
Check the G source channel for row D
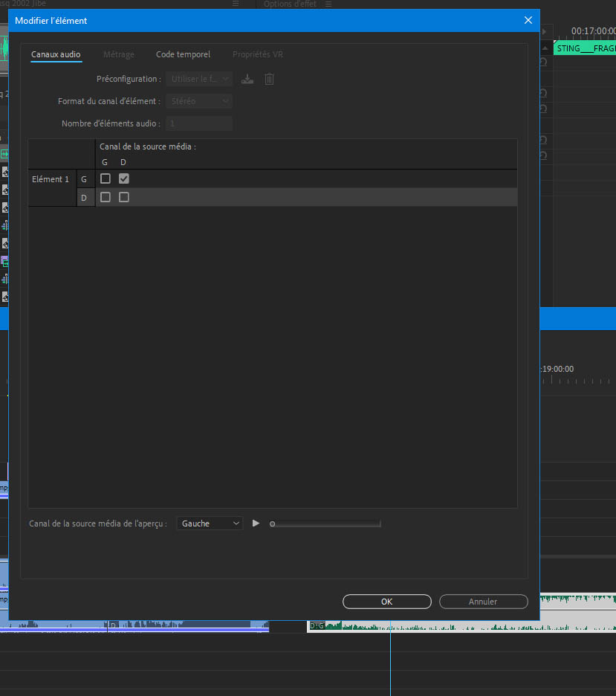[x=106, y=197]
